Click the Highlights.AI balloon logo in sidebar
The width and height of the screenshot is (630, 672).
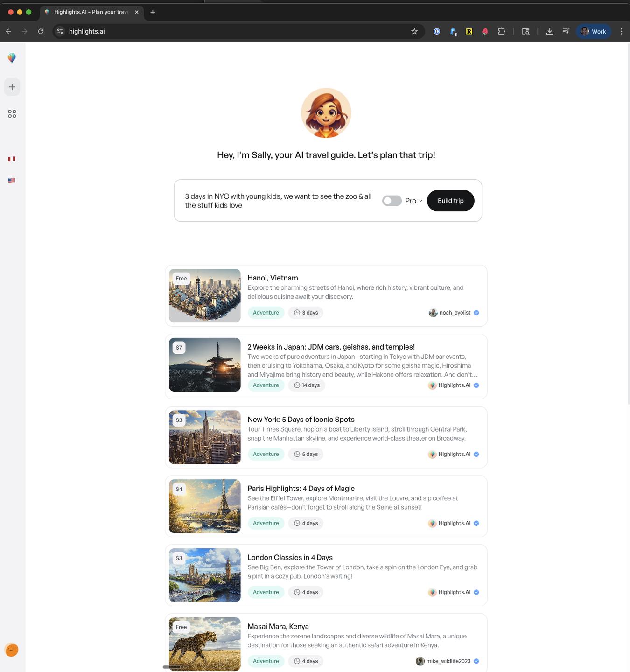point(12,58)
